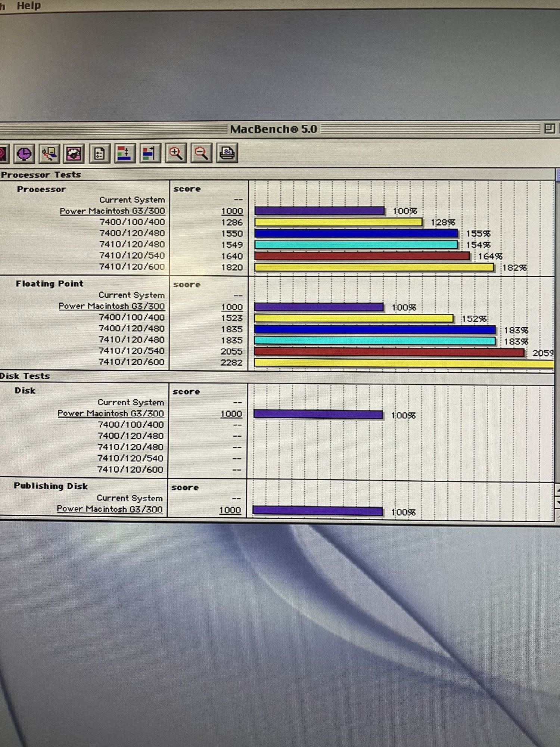
Task: Click the 7400/100/400 row under Floating Point
Action: [x=131, y=317]
